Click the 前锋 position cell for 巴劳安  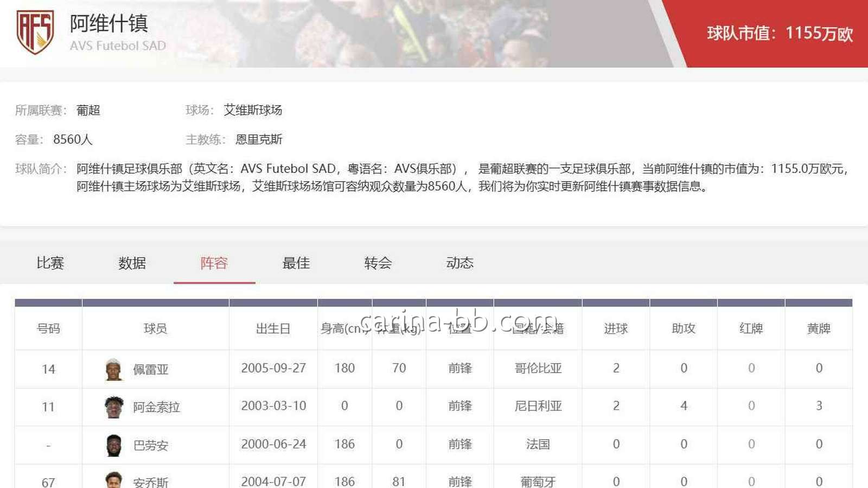(x=460, y=444)
